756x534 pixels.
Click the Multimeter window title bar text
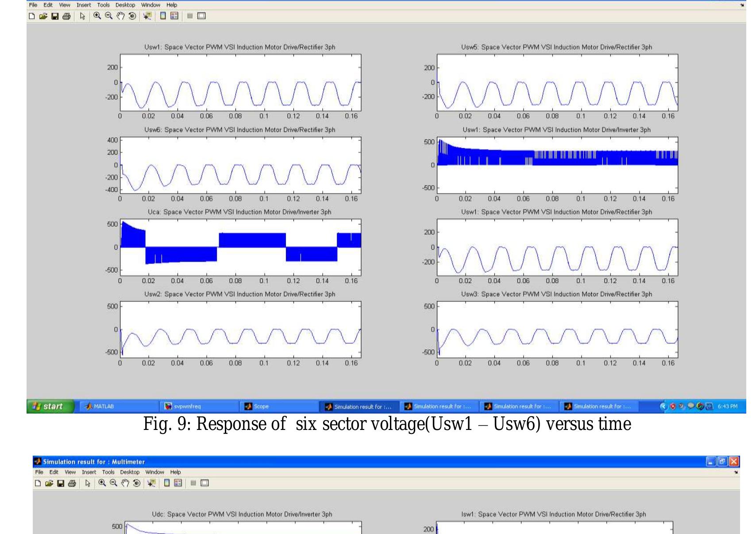pos(94,462)
